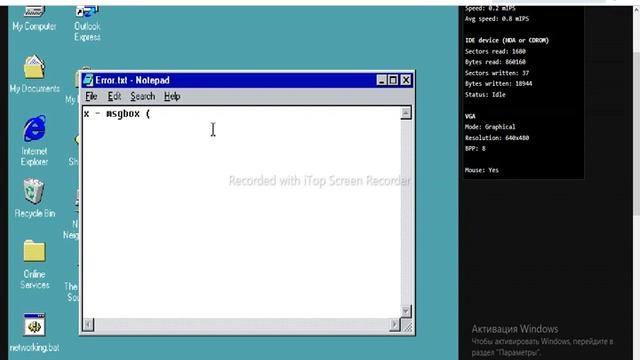Click 'Avg speed: 0.8 mIPS' line
Viewport: 640px width, 360px height.
[497, 19]
